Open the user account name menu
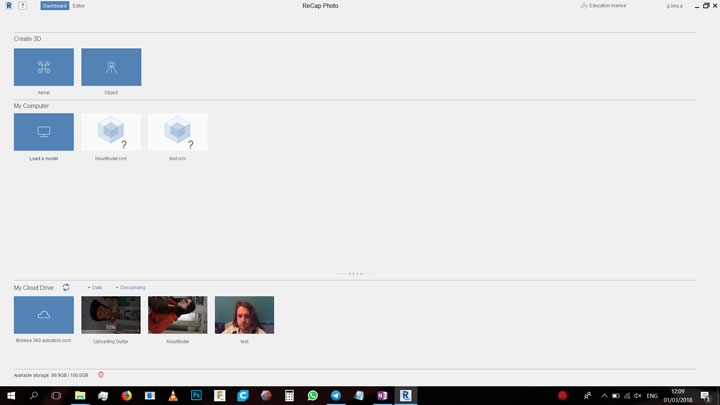Image resolution: width=720 pixels, height=405 pixels. click(675, 6)
